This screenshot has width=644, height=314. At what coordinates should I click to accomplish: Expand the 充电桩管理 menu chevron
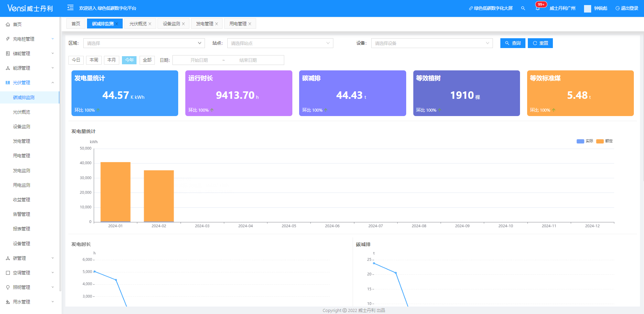point(53,39)
